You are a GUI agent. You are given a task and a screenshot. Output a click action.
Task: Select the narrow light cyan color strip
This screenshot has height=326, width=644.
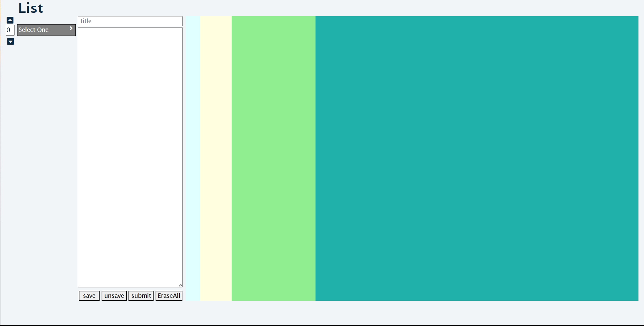pos(193,158)
